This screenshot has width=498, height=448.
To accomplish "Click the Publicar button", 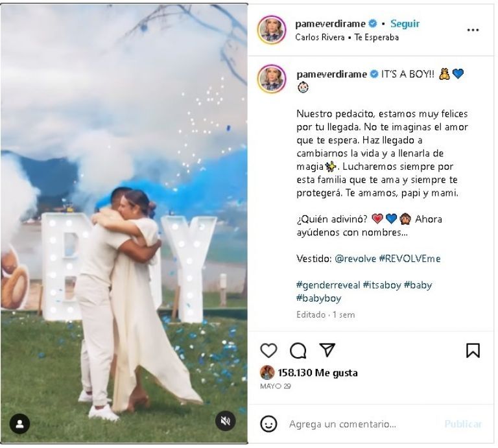I will click(x=463, y=424).
